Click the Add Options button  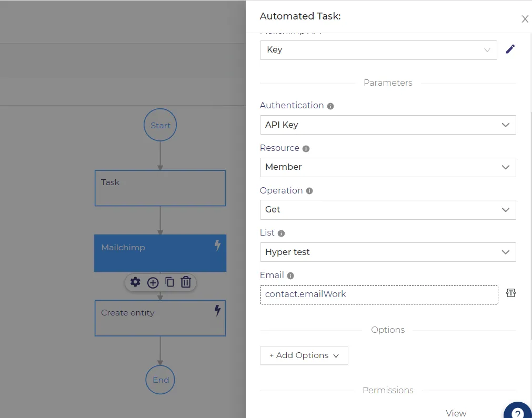tap(304, 355)
